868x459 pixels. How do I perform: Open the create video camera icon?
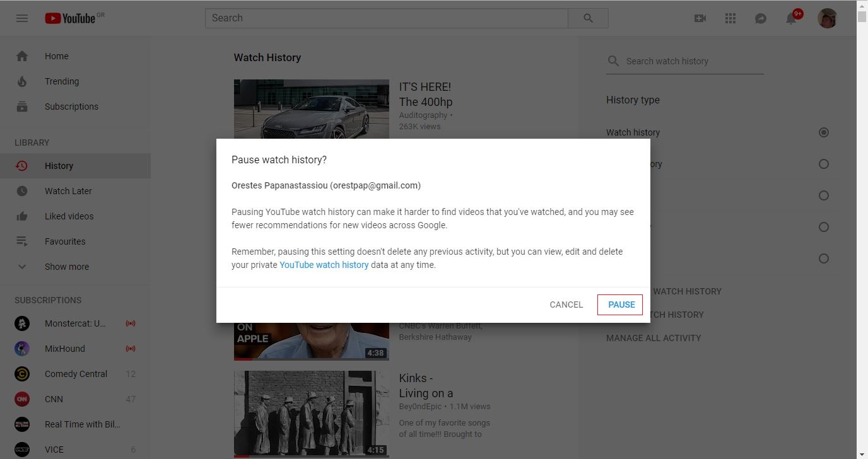click(x=700, y=18)
